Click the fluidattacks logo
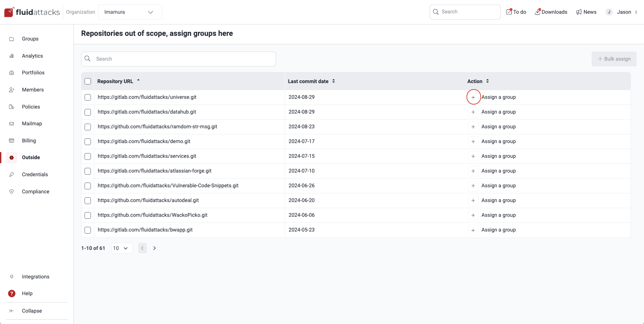Screen dimensions: 644x324 pyautogui.click(x=32, y=12)
